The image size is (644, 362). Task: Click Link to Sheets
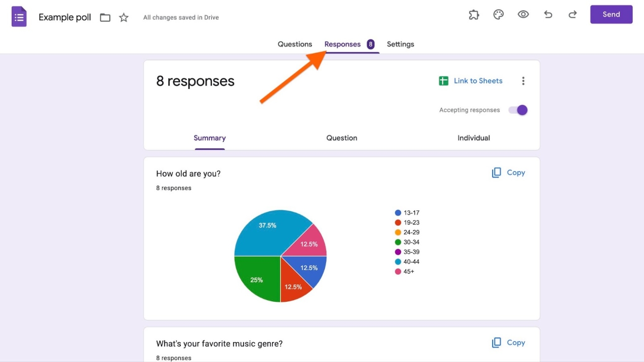click(x=478, y=80)
